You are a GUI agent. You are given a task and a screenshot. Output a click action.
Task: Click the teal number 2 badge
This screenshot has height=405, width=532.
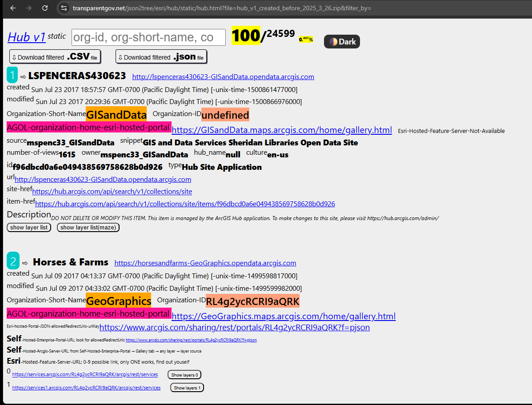13,261
